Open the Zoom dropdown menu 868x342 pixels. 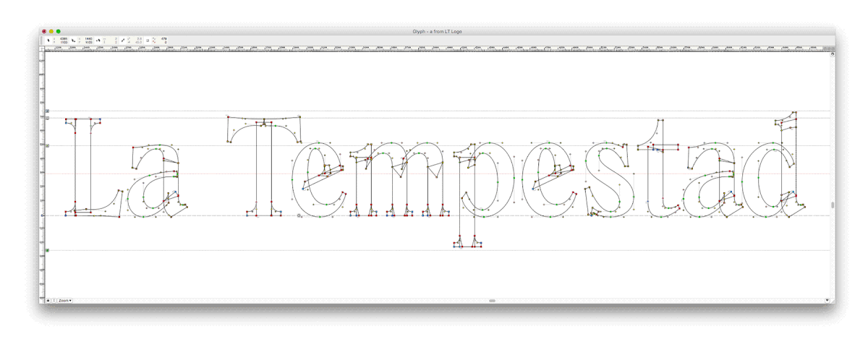(x=65, y=300)
